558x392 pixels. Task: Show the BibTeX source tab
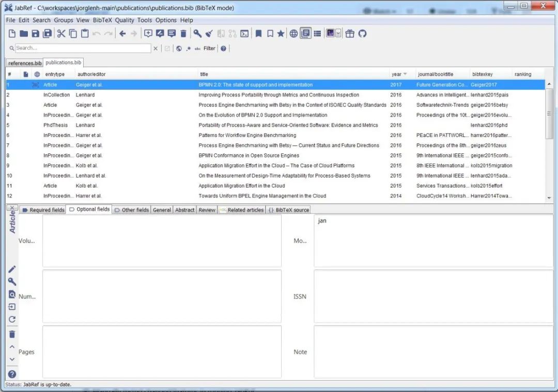289,210
